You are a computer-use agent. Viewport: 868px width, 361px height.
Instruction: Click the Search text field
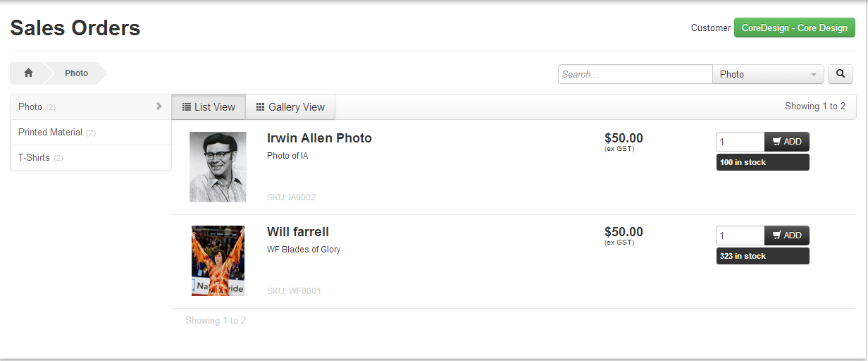pyautogui.click(x=635, y=74)
